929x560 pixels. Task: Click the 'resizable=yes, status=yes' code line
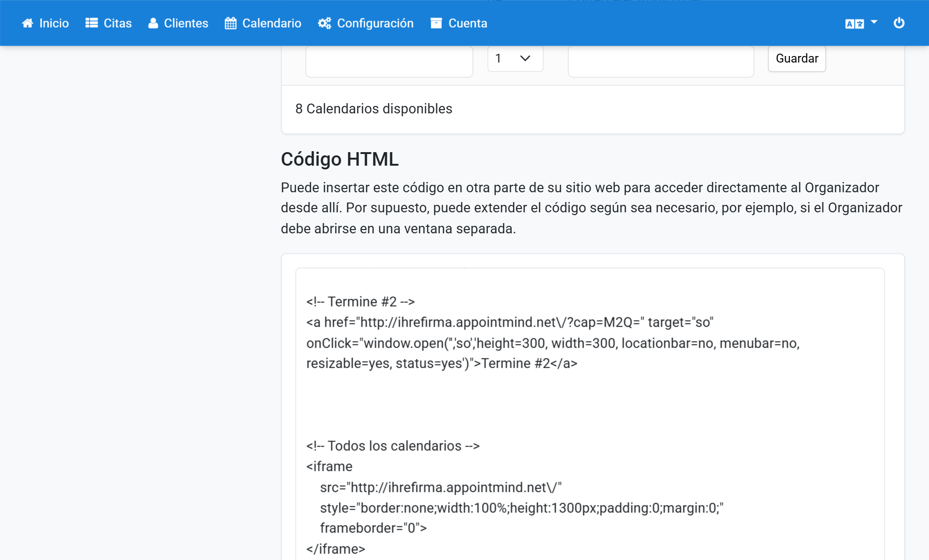pos(442,364)
